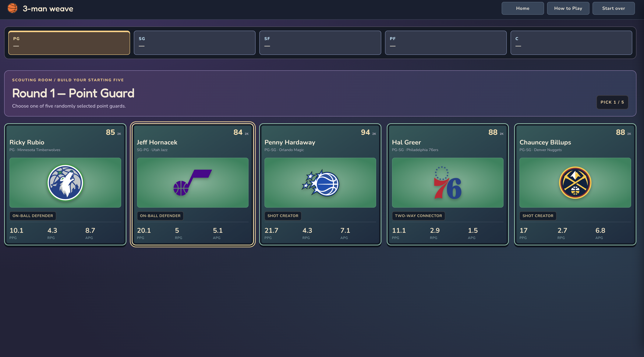
Task: Click the 'Choose one of five' instruction text
Action: click(69, 106)
